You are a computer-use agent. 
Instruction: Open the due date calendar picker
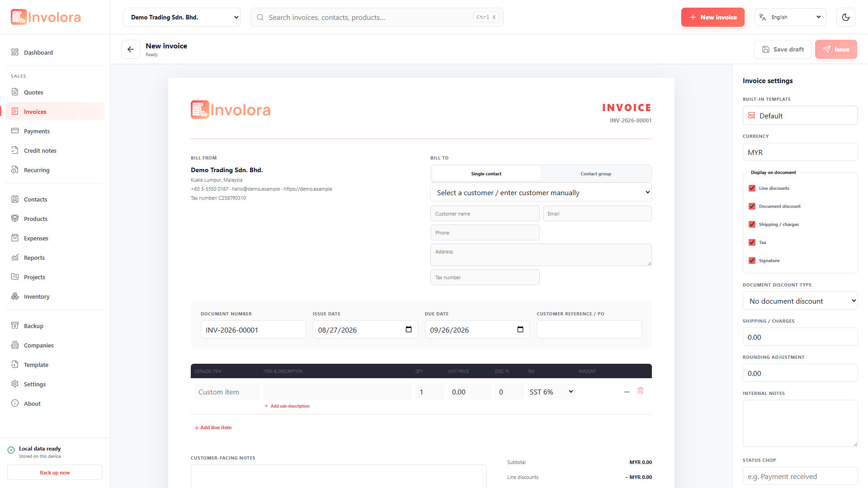pos(520,329)
